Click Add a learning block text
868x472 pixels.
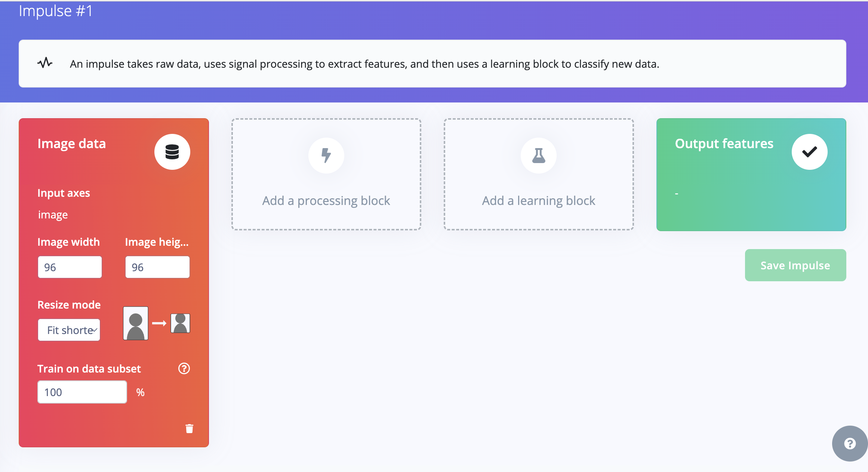(x=538, y=201)
